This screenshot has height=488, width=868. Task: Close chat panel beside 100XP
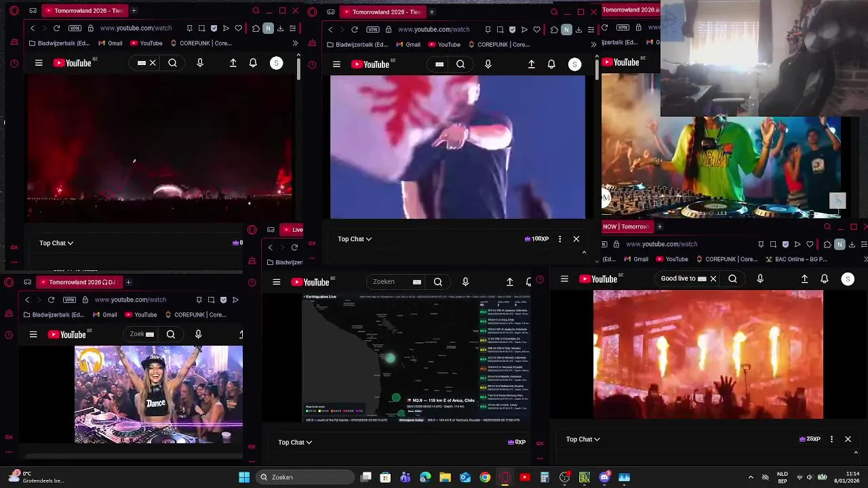[x=576, y=239]
